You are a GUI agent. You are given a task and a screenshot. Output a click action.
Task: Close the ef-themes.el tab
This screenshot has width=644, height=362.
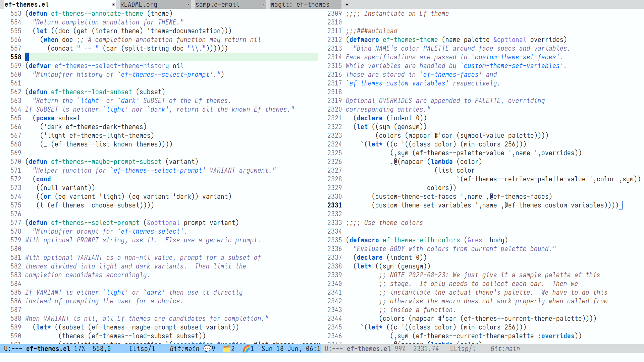tap(113, 4)
